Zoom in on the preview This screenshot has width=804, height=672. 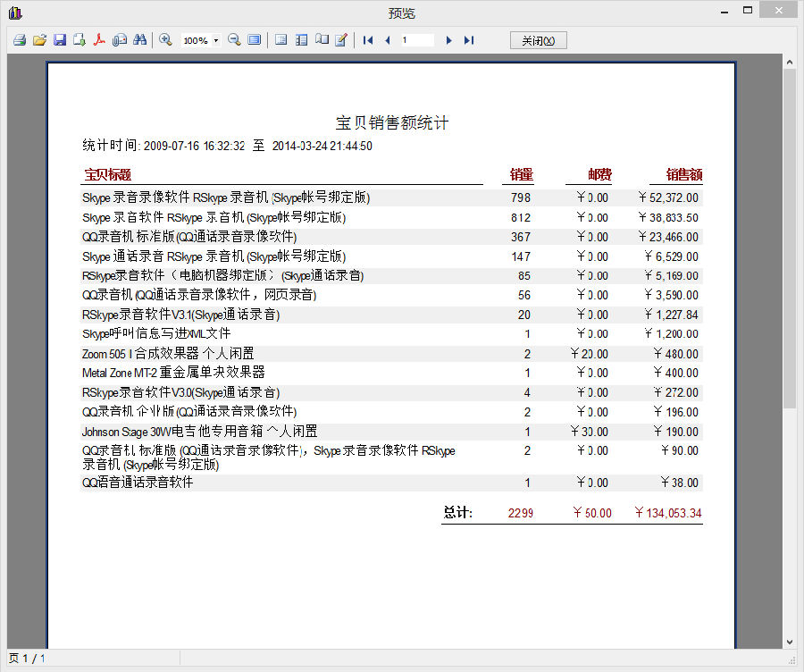(166, 39)
